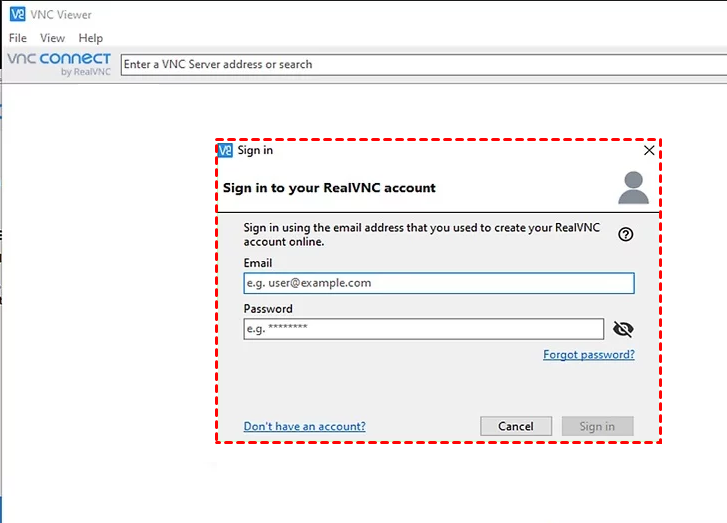
Task: Click the Email input field
Action: 439,283
